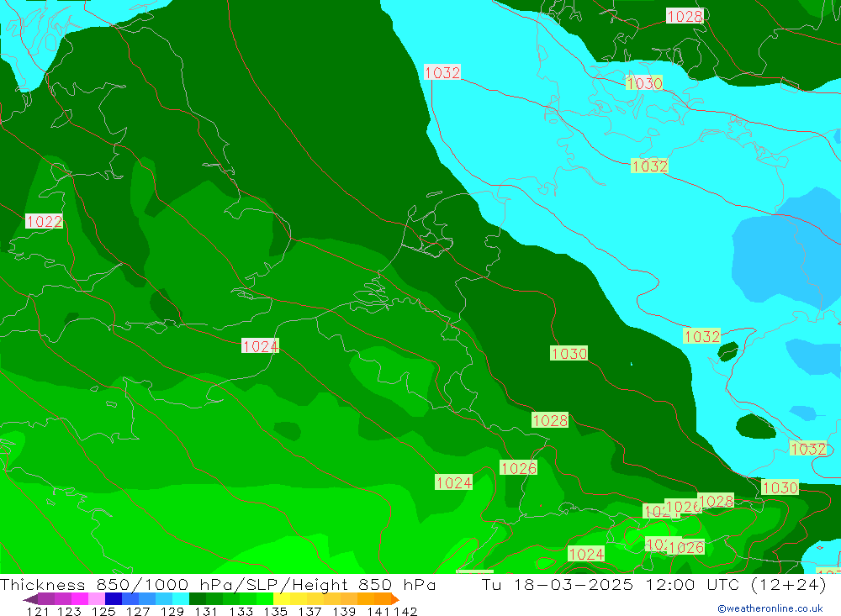Click legend value 127

pyautogui.click(x=138, y=611)
